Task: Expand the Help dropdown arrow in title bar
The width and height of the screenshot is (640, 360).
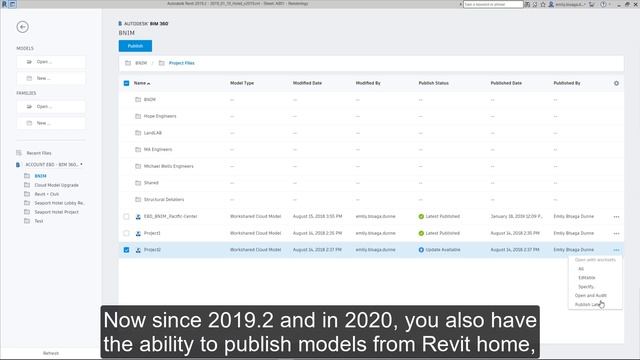Action: coord(610,4)
